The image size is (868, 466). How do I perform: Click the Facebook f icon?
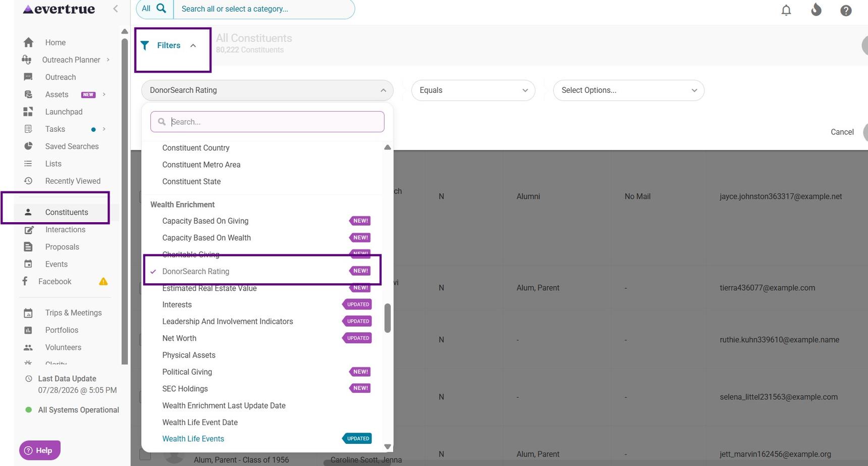pyautogui.click(x=25, y=281)
